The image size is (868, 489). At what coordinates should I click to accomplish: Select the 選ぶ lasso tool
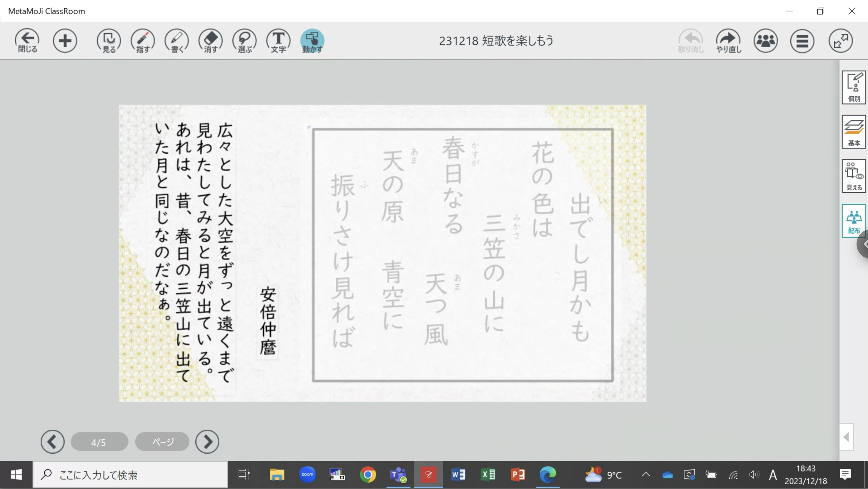(245, 41)
